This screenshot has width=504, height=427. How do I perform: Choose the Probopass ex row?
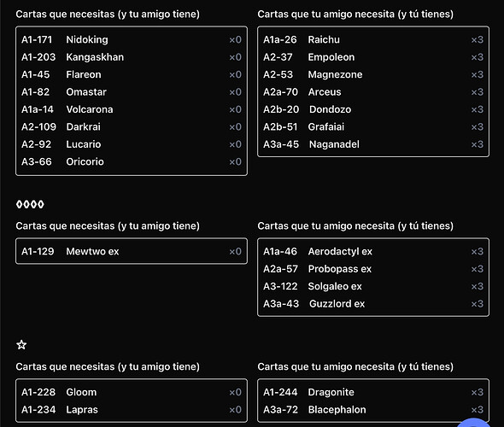coord(373,269)
